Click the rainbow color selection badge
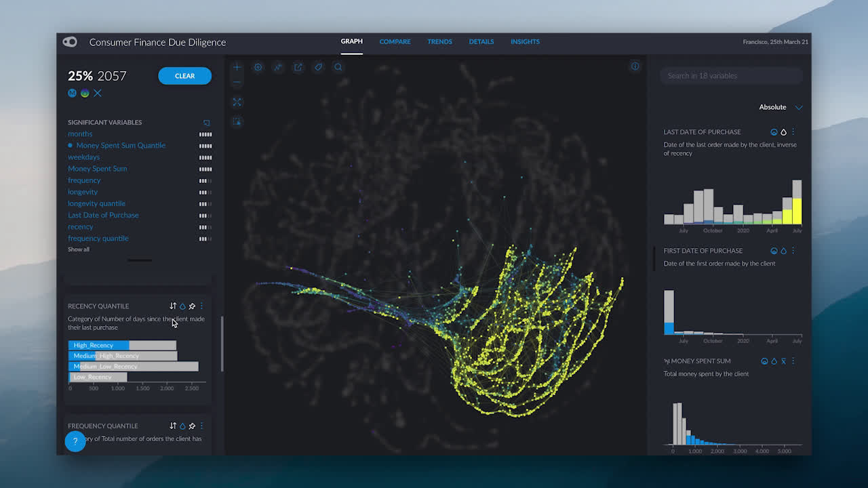The width and height of the screenshot is (868, 488). 85,93
